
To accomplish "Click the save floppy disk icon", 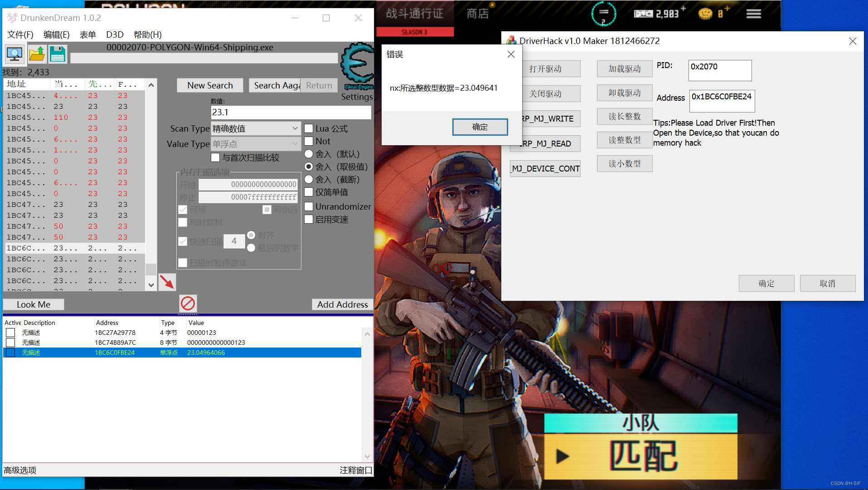I will (x=58, y=54).
